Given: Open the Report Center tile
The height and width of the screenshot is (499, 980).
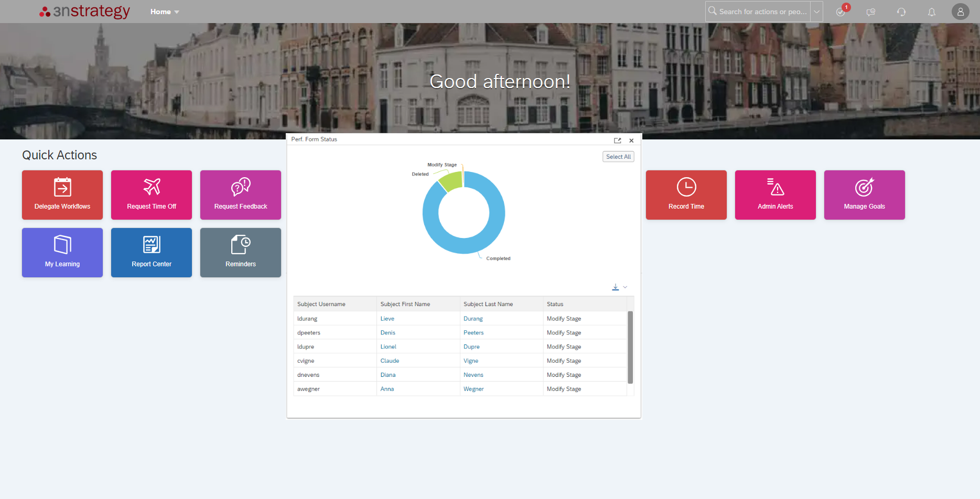Looking at the screenshot, I should (151, 252).
